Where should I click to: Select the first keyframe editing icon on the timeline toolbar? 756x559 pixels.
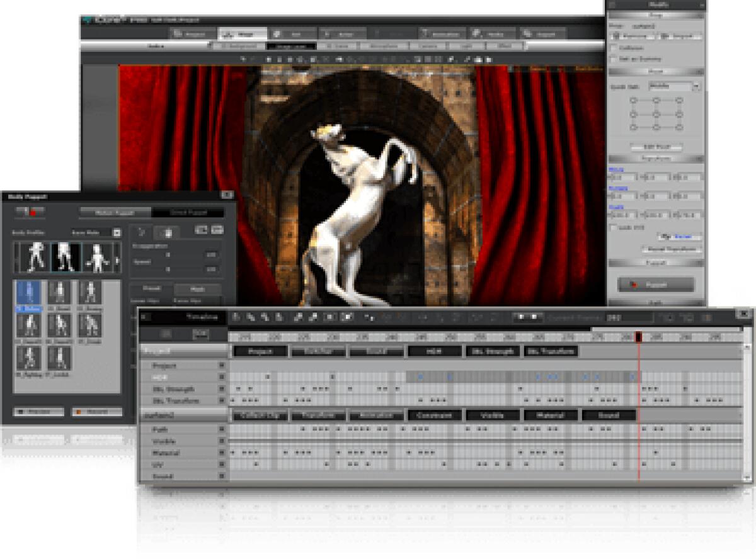[235, 315]
